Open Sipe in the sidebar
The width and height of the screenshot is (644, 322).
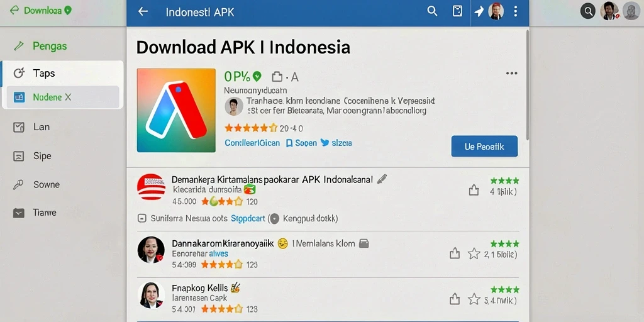click(42, 156)
